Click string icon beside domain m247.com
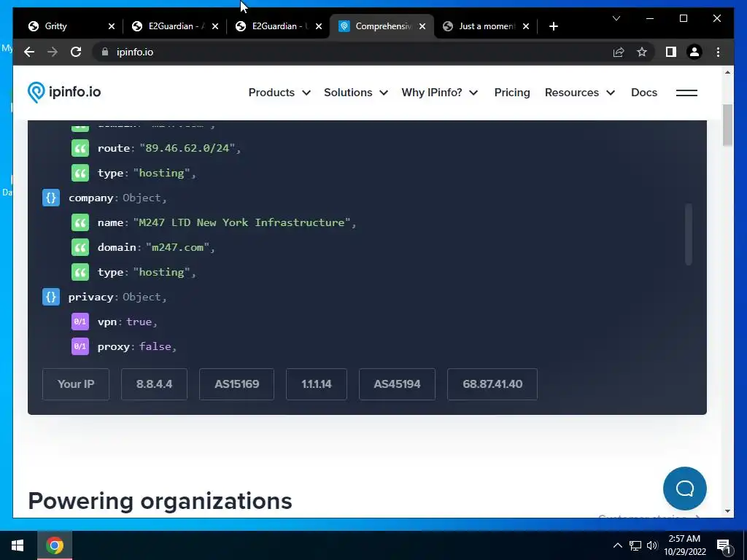The height and width of the screenshot is (560, 747). click(80, 247)
